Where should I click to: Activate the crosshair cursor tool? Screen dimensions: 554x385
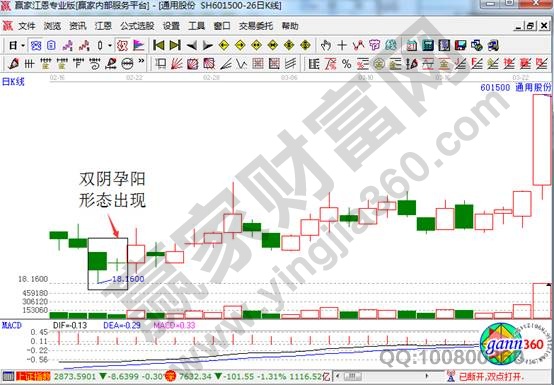(342, 46)
